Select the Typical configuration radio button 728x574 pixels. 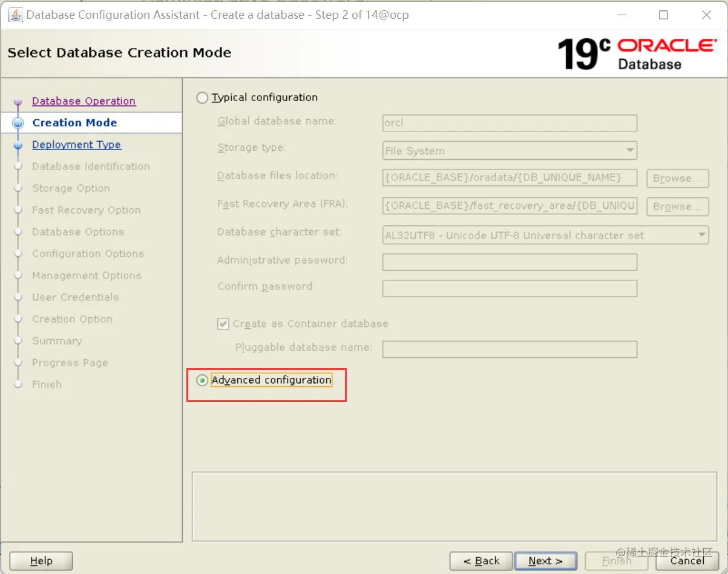(202, 97)
